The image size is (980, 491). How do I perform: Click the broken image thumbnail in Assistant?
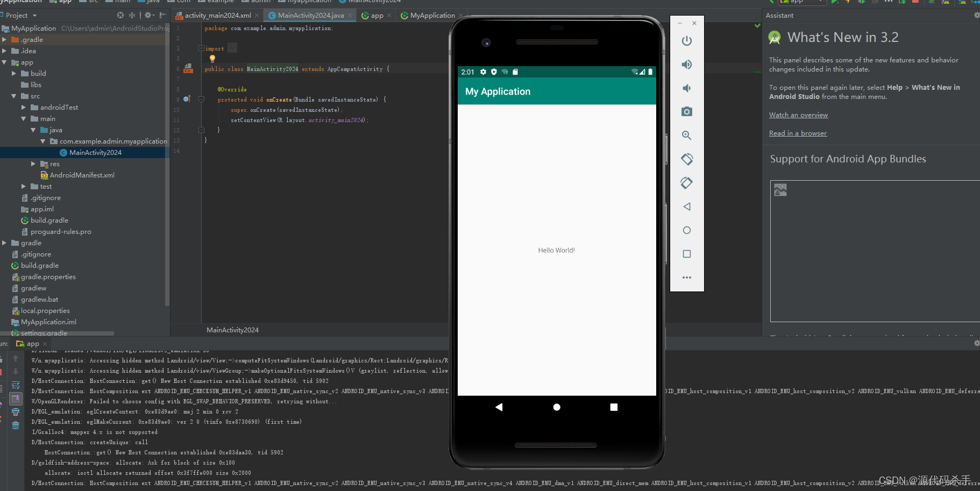click(x=780, y=190)
